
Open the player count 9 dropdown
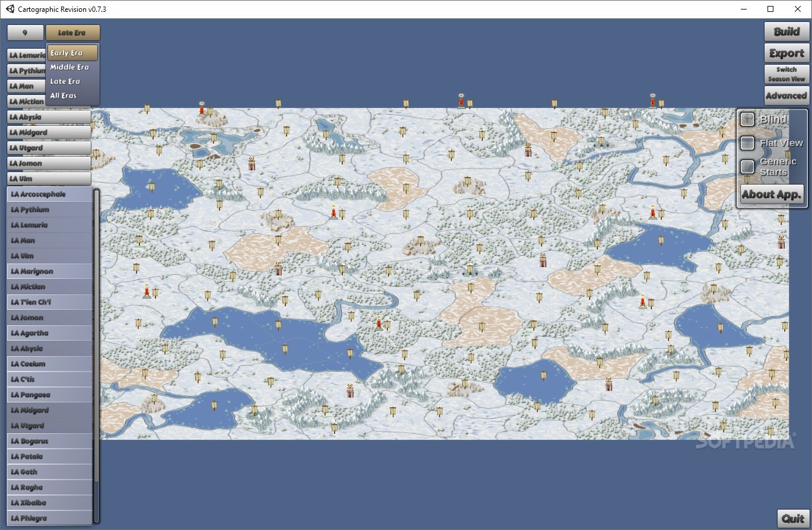pos(25,33)
